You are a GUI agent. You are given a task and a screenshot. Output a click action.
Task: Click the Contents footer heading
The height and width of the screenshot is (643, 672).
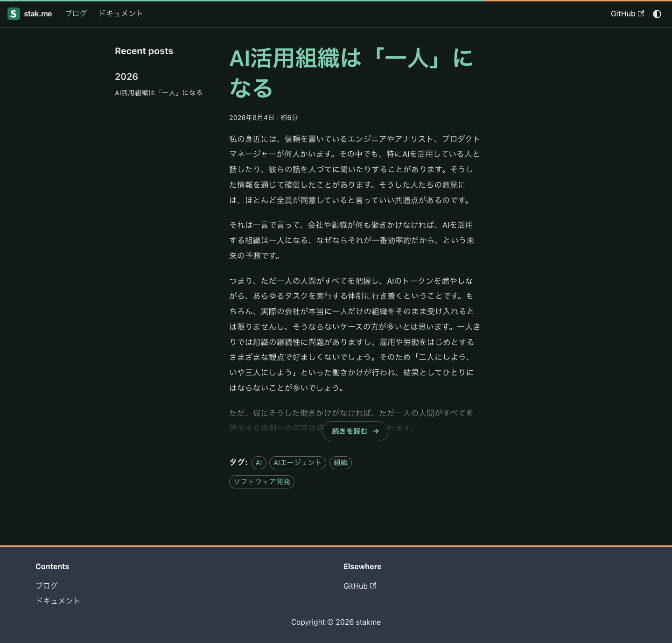point(52,566)
